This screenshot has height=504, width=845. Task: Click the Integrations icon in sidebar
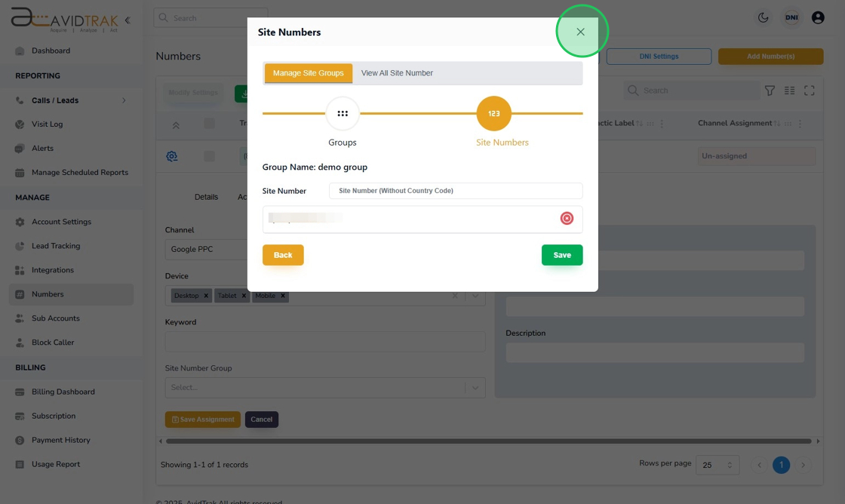click(20, 270)
